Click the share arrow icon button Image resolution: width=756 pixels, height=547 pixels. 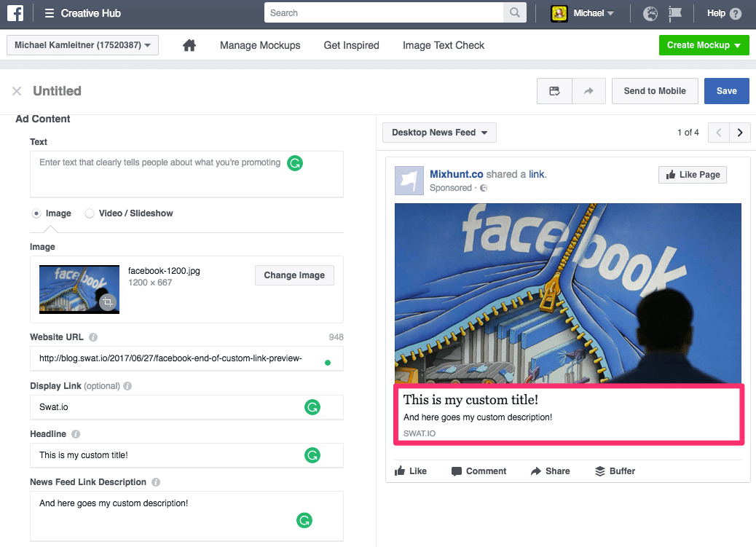point(588,91)
